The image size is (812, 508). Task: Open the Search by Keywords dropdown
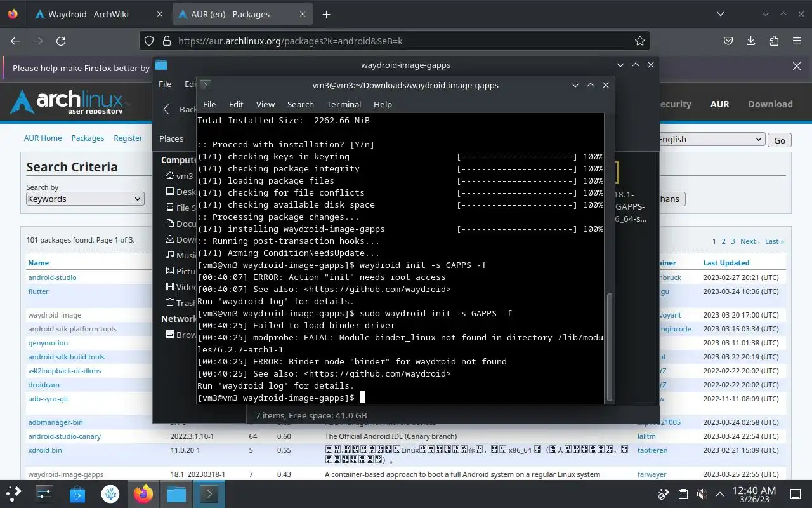84,199
